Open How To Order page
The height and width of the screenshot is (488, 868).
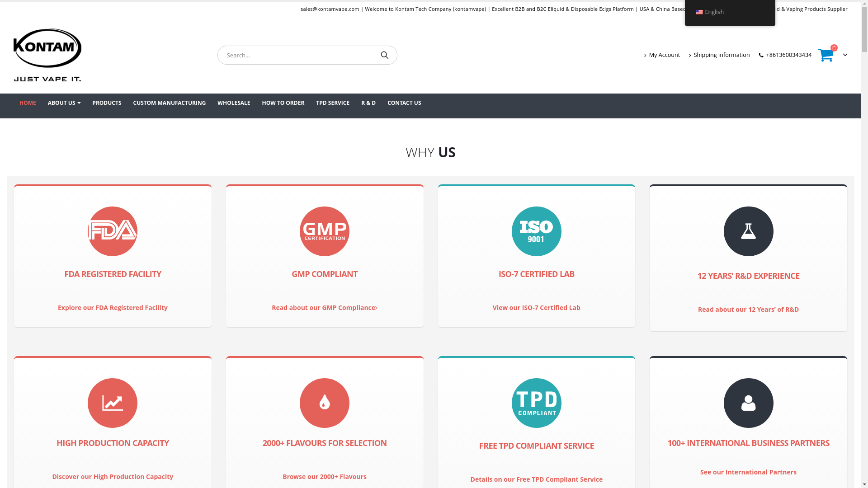[283, 103]
